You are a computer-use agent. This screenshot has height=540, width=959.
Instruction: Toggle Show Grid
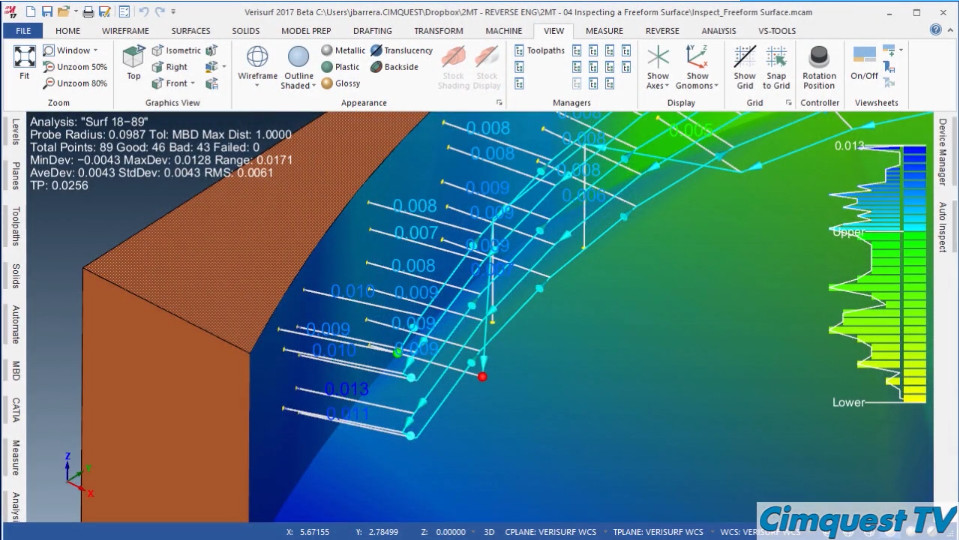pos(745,67)
